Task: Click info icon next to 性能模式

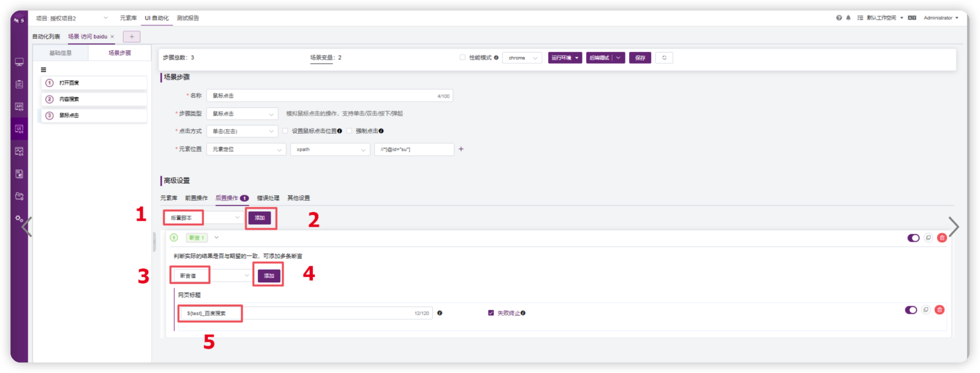Action: [496, 58]
